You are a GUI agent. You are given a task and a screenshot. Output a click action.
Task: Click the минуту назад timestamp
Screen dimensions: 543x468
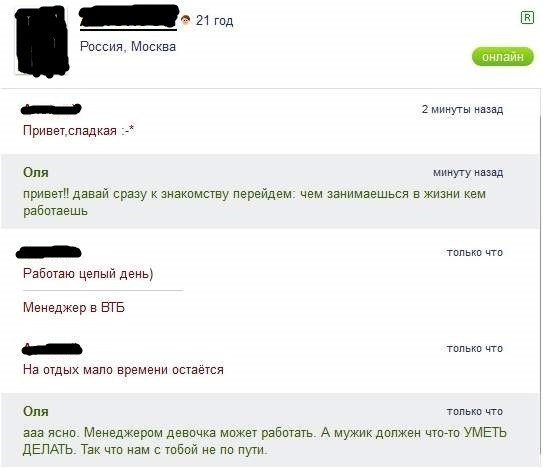pyautogui.click(x=468, y=172)
